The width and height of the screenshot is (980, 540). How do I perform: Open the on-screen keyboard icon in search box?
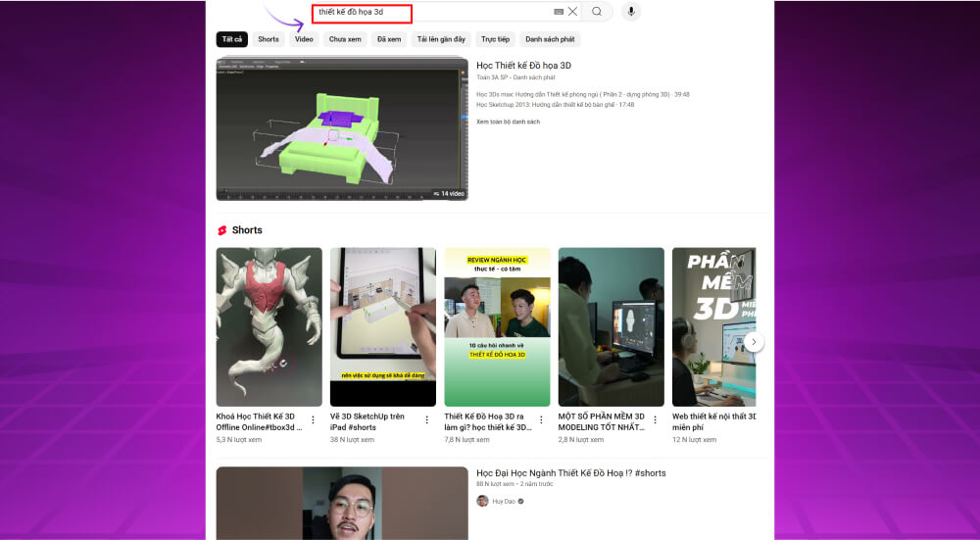tap(559, 11)
